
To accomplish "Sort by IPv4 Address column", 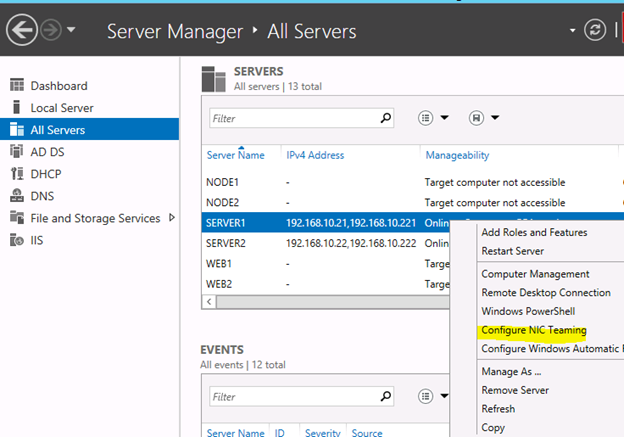I will [x=315, y=155].
